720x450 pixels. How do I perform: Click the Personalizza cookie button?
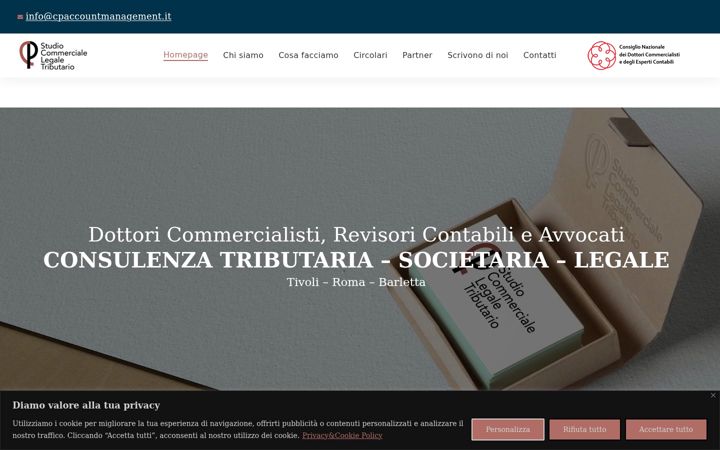(x=508, y=429)
